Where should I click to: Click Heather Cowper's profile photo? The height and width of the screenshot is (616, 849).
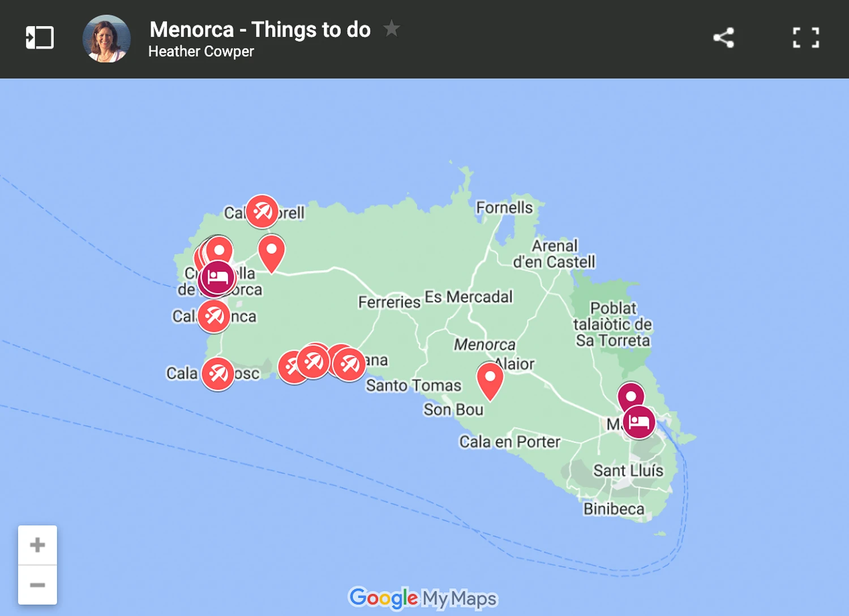click(x=106, y=38)
